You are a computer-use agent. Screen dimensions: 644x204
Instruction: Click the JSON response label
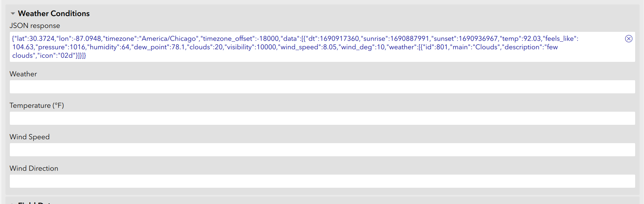point(35,25)
